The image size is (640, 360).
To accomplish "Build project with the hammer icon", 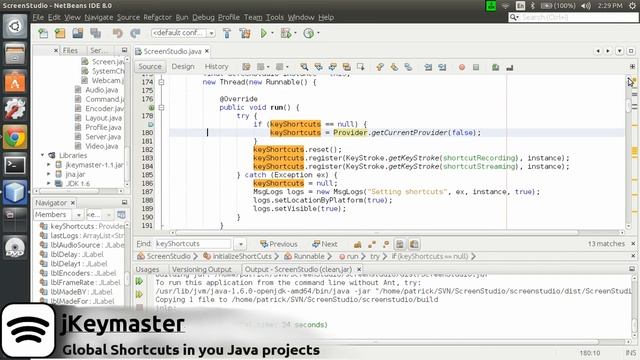I will [227, 33].
